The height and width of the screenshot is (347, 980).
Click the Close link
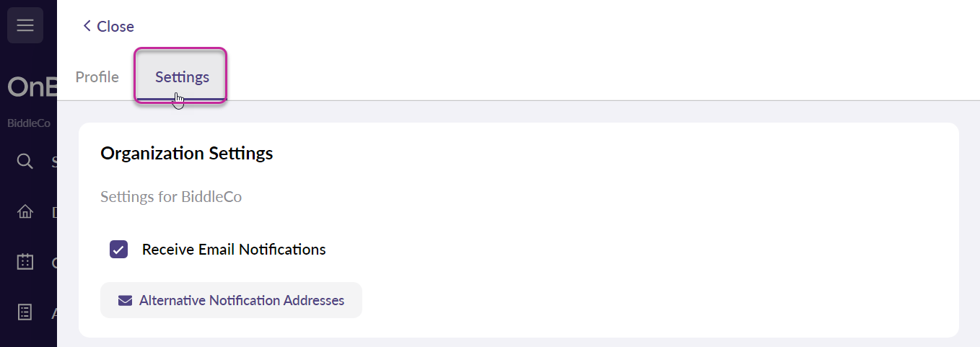click(x=108, y=27)
